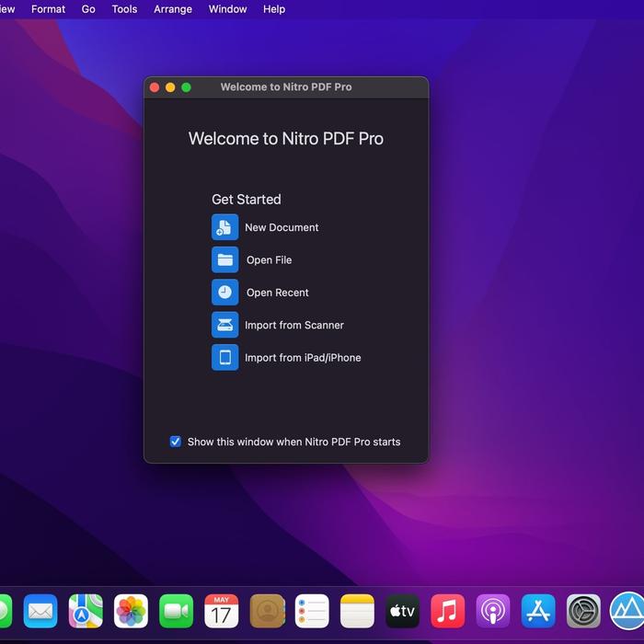Click the Open File folder icon
Image resolution: width=644 pixels, height=644 pixels.
pos(224,259)
